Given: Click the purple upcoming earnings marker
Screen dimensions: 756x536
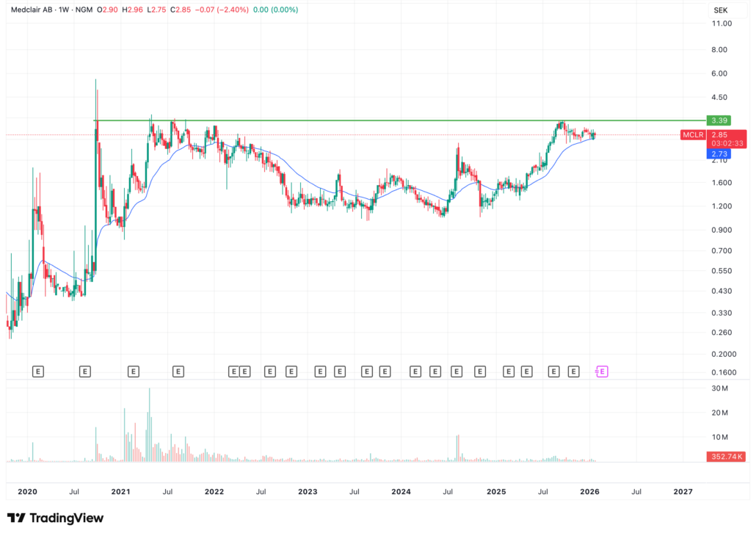Looking at the screenshot, I should click(x=602, y=372).
